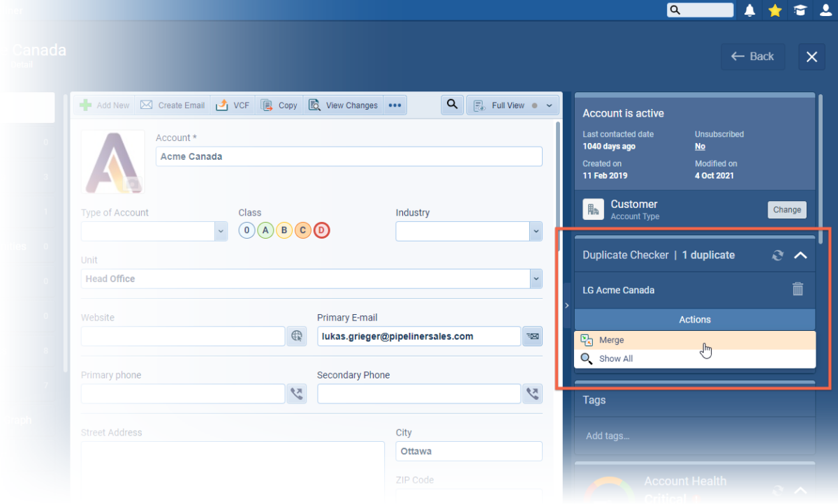Delete duplicate LG Acme Canada with trash icon
The image size is (838, 504).
point(798,289)
